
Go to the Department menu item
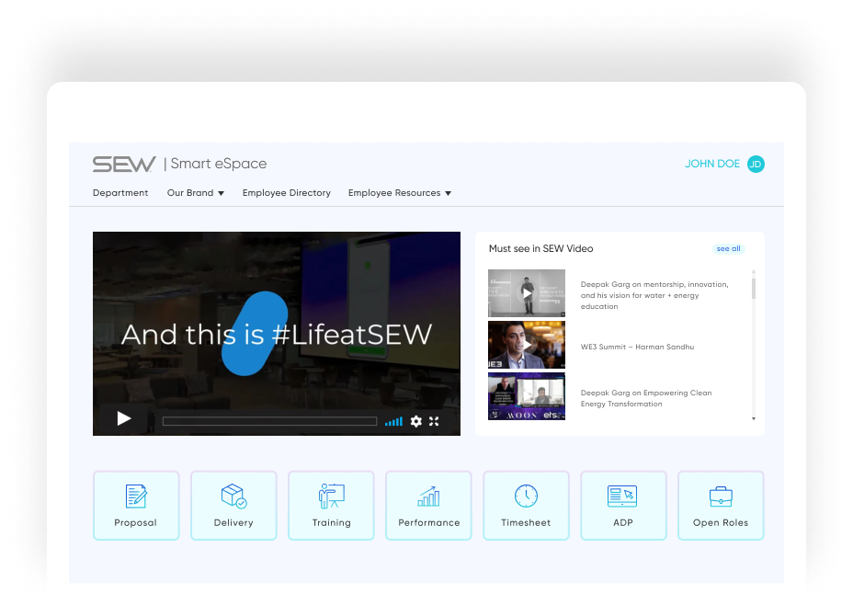coord(120,193)
